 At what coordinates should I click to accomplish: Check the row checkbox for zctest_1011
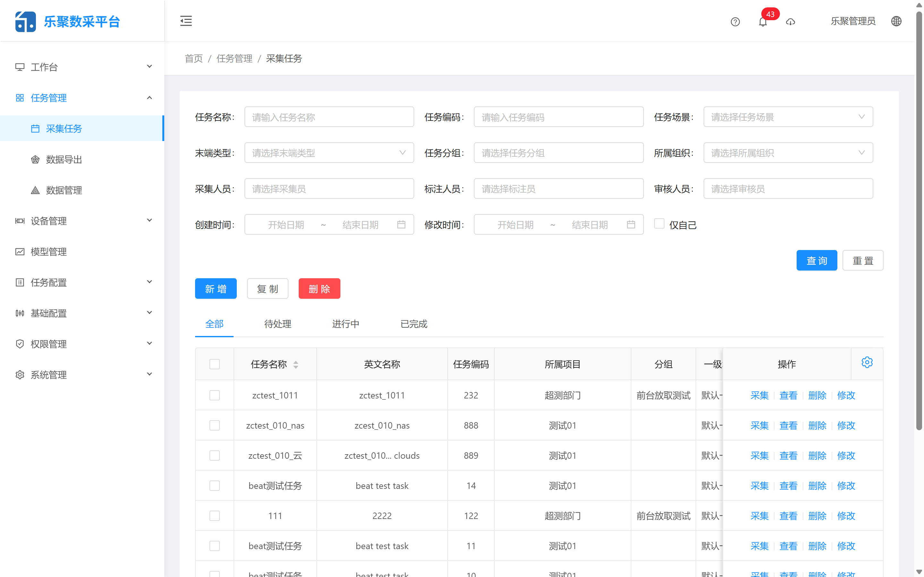215,395
